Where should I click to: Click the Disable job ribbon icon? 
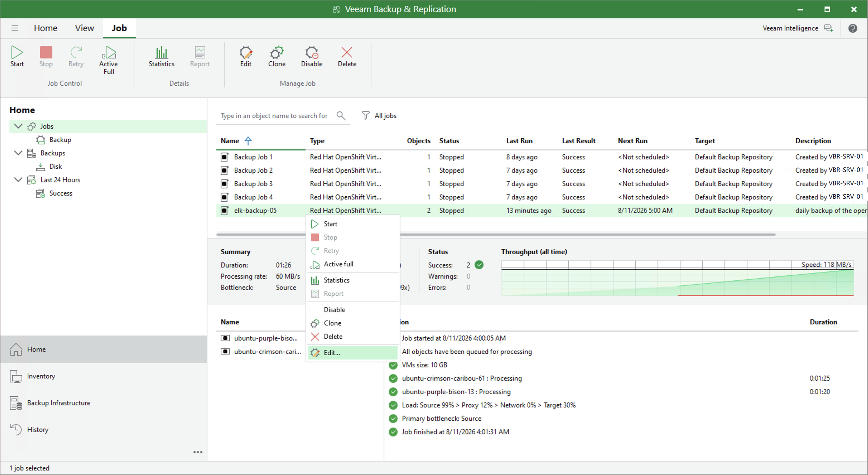[x=312, y=57]
